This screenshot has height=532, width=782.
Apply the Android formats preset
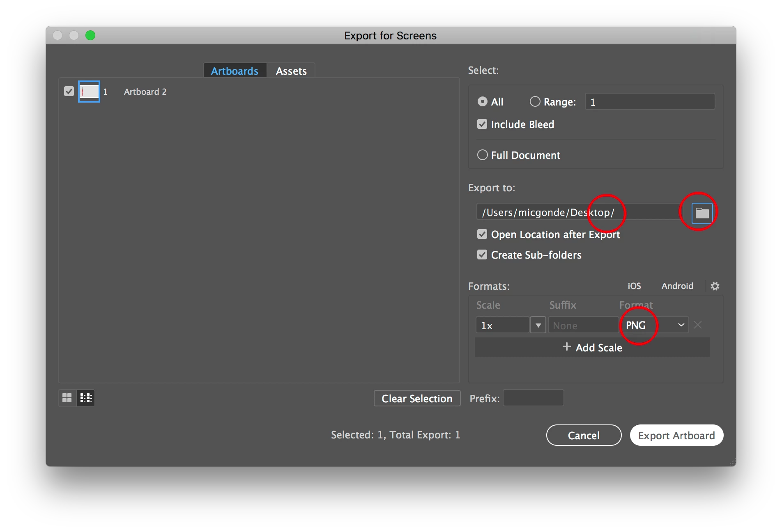[x=677, y=286]
